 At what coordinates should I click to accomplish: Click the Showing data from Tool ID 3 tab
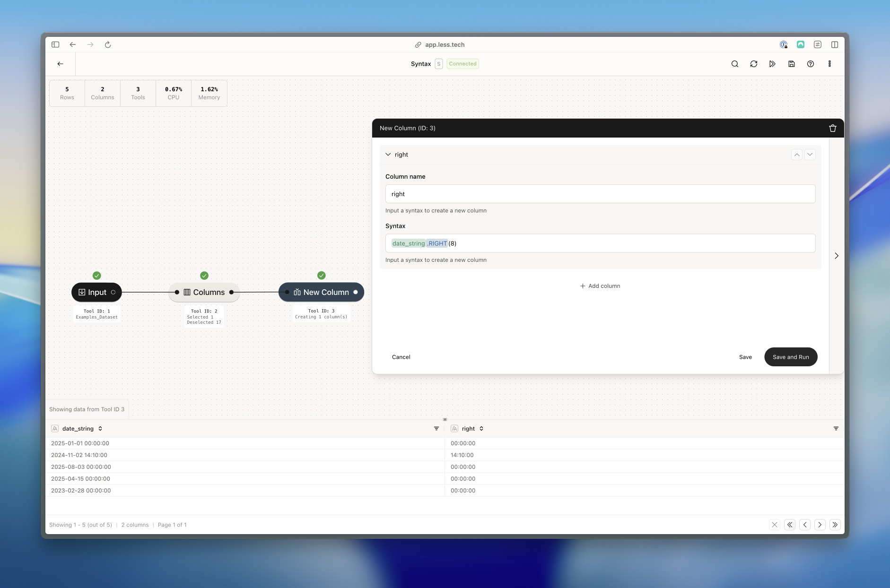click(87, 409)
